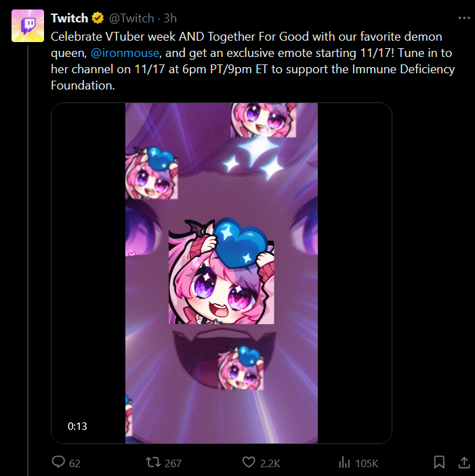
Task: Like the post with heart icon
Action: click(249, 462)
